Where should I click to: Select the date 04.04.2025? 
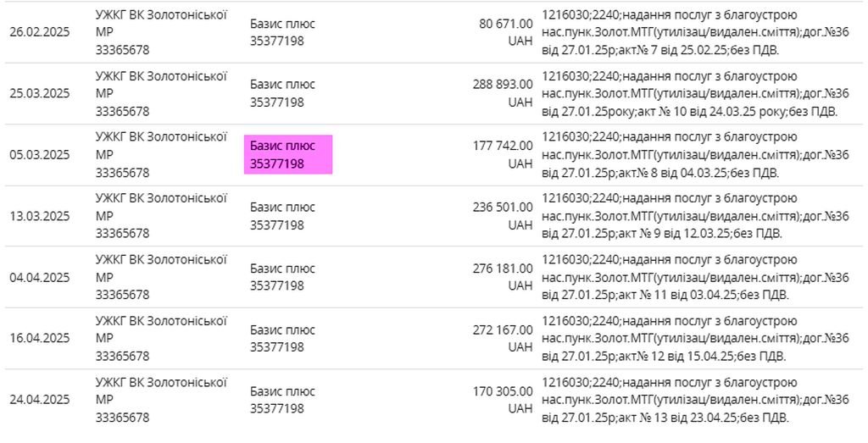pos(39,277)
